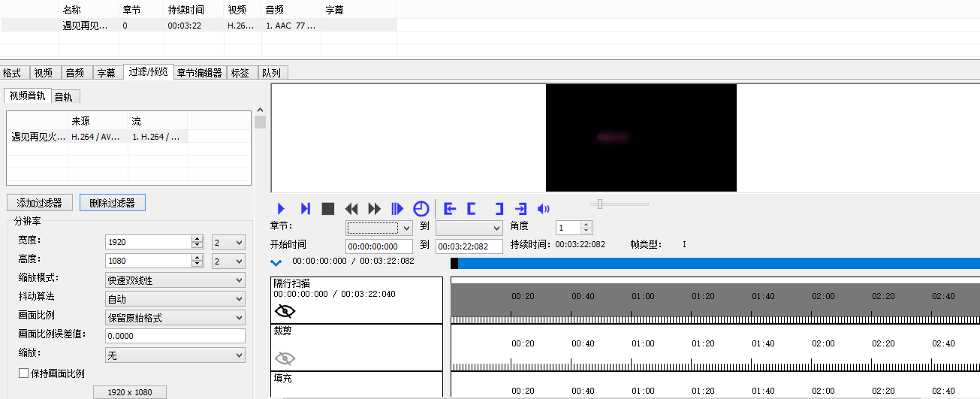Viewport: 980px width, 399px height.
Task: Toggle the 裁剪 filter eye icon
Action: (x=285, y=358)
